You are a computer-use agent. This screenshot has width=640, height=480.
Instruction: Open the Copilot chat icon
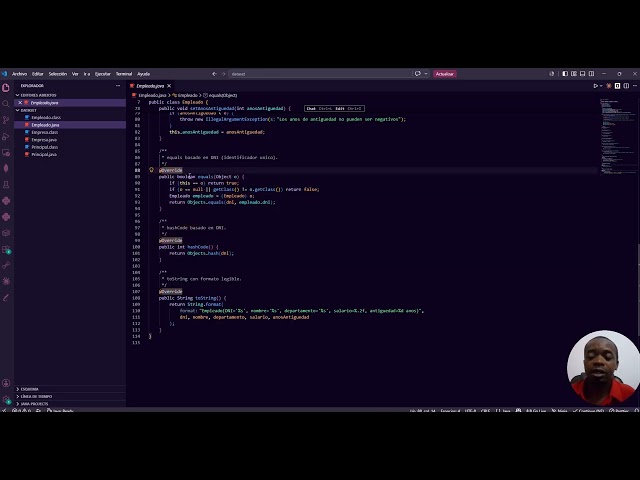pyautogui.click(x=418, y=74)
